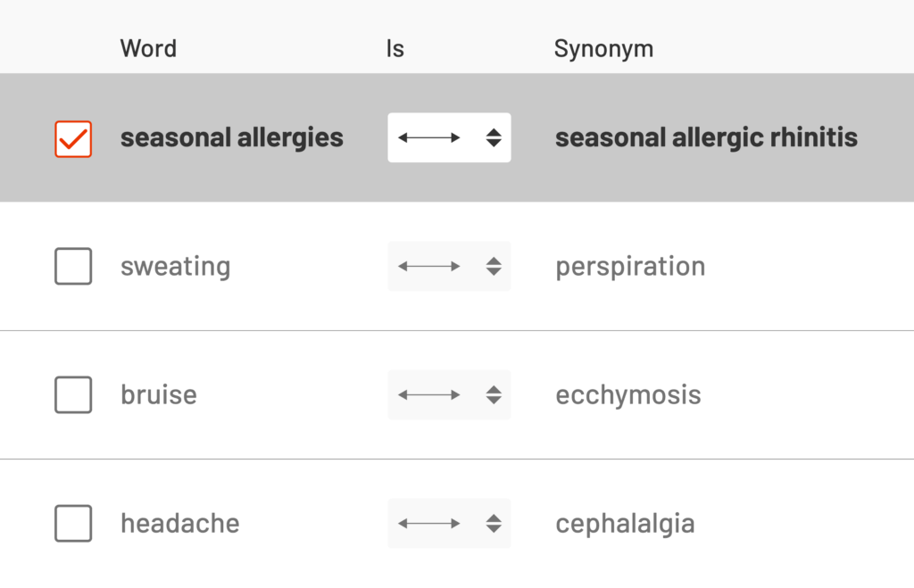Open the seasonal allergies relation dropdown
914x588 pixels.
tap(448, 137)
